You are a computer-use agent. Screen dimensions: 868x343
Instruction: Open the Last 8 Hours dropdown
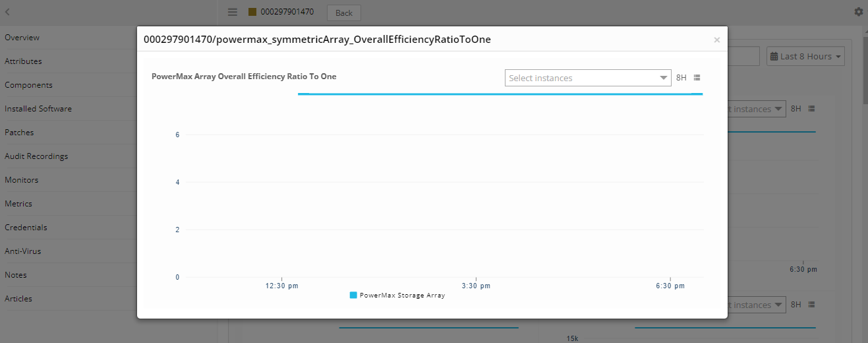pos(805,56)
